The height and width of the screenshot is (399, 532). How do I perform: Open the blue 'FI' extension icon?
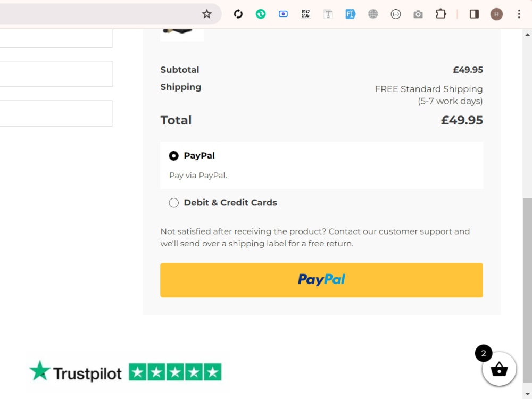point(350,14)
